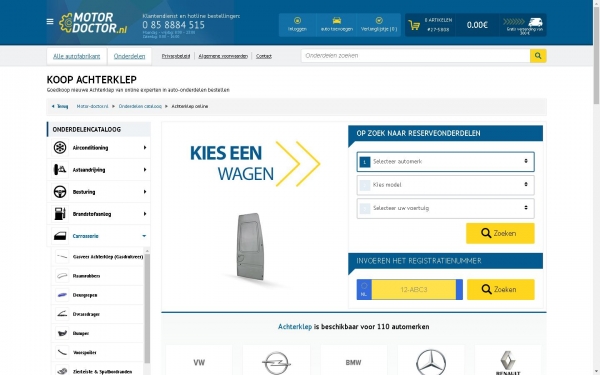
Task: Click the Contact link
Action: click(x=264, y=56)
